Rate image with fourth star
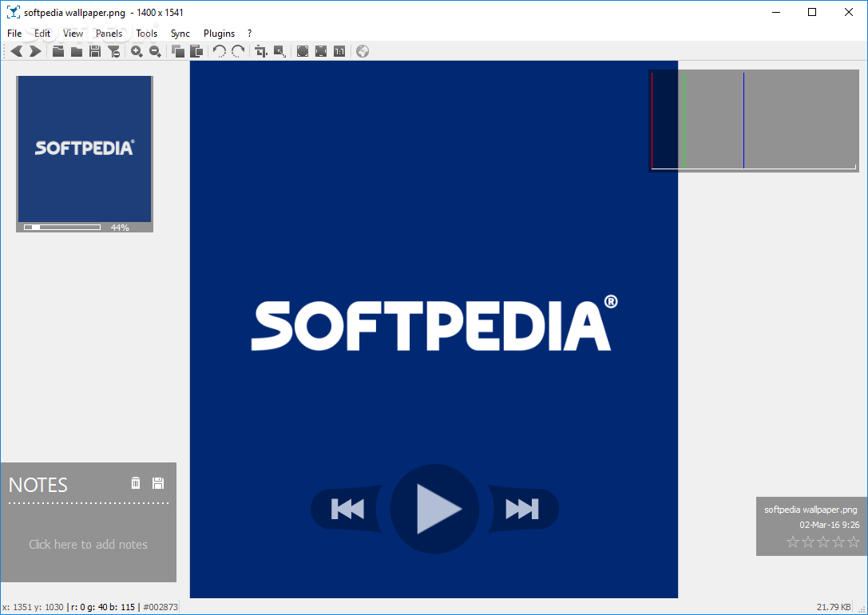This screenshot has height=615, width=868. 838,542
